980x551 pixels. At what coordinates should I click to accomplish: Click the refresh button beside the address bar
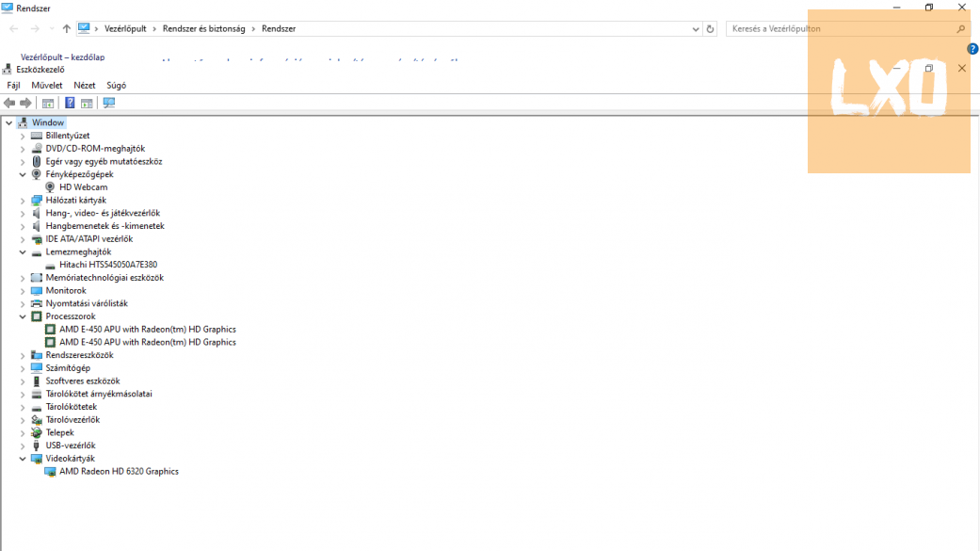point(710,29)
